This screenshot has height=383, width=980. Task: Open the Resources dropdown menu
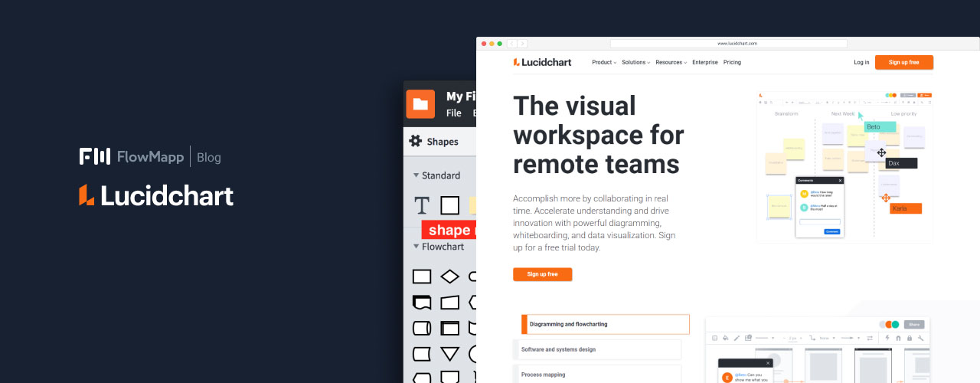click(671, 62)
